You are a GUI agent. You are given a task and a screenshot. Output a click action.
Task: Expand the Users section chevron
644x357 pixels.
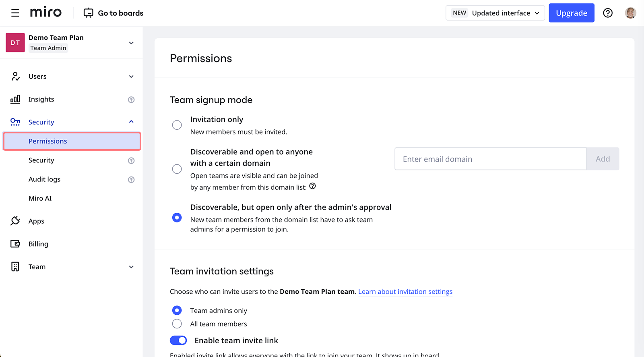point(131,77)
